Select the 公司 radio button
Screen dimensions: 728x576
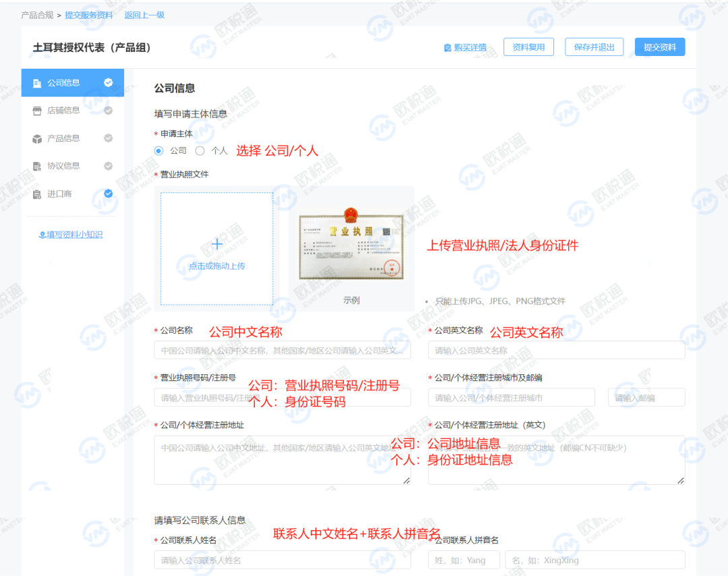[x=158, y=150]
